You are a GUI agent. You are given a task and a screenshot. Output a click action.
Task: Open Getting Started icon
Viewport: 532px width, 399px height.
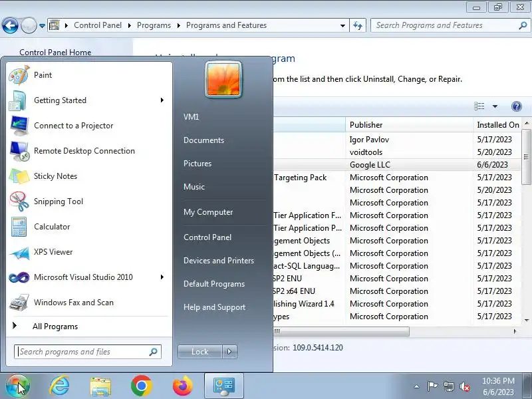coord(18,100)
